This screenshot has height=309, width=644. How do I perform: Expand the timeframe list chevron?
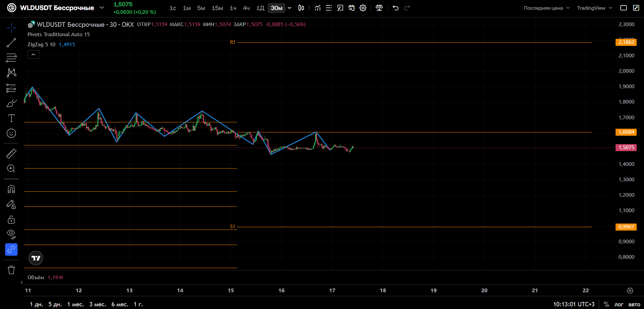289,8
